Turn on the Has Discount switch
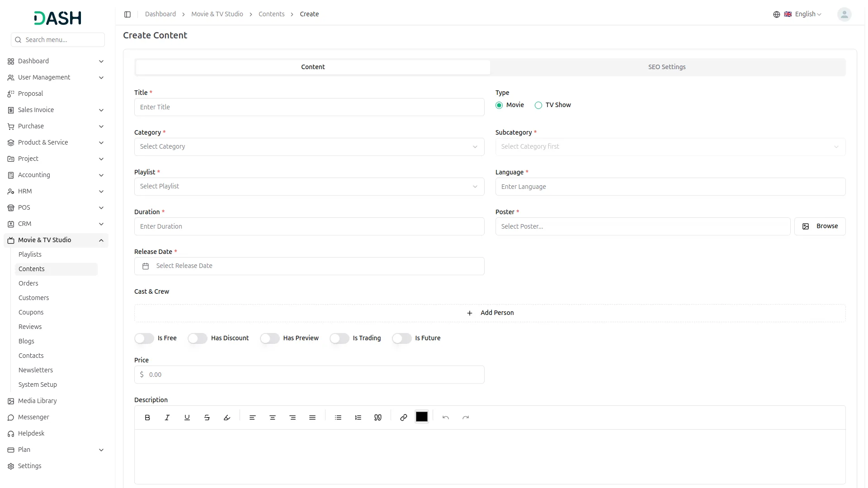 pos(198,338)
